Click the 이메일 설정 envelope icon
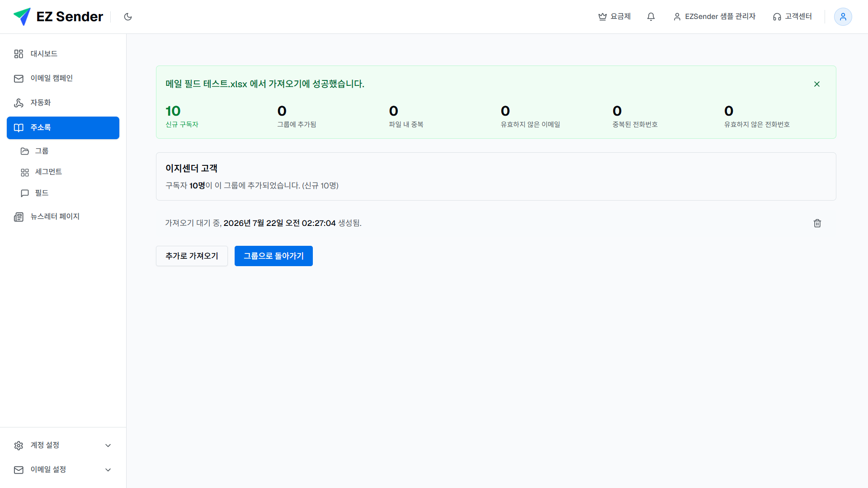Viewport: 868px width, 488px height. tap(19, 470)
